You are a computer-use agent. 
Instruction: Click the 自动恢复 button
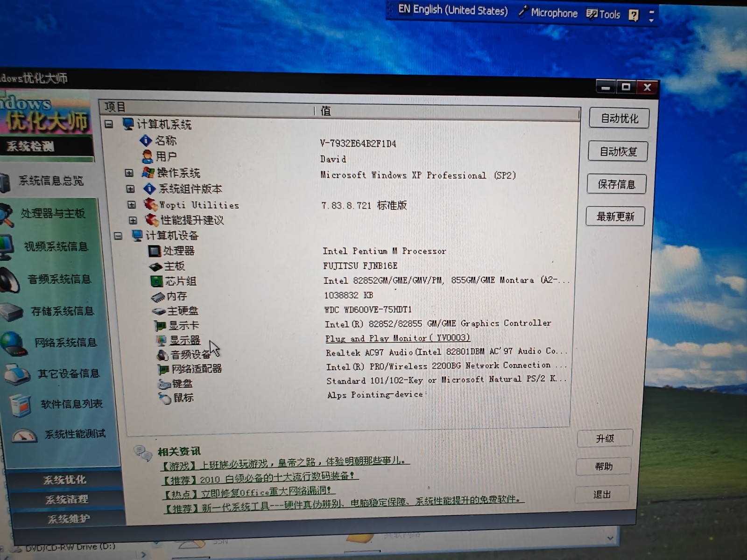pos(618,152)
